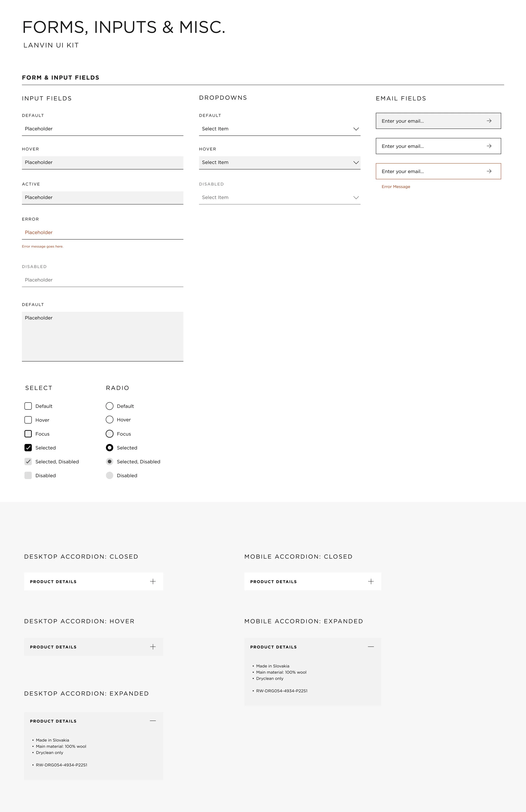Click minus icon on Desktop Accordion Expanded

(153, 721)
